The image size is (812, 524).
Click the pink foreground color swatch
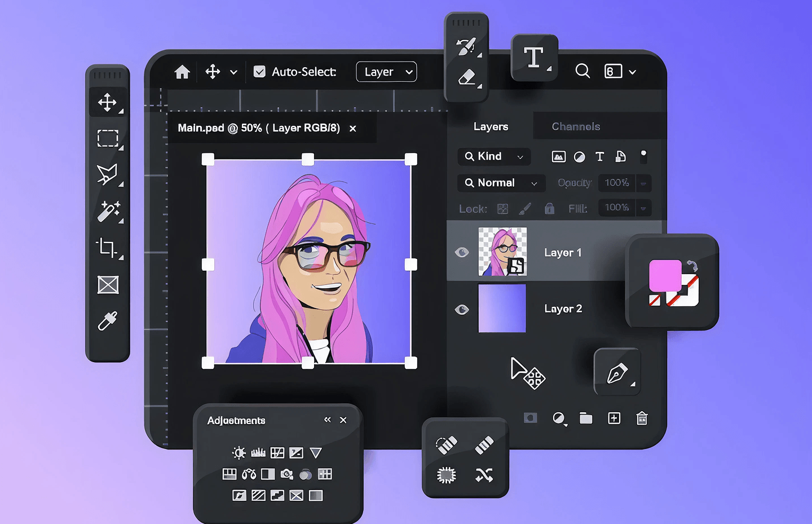point(665,275)
